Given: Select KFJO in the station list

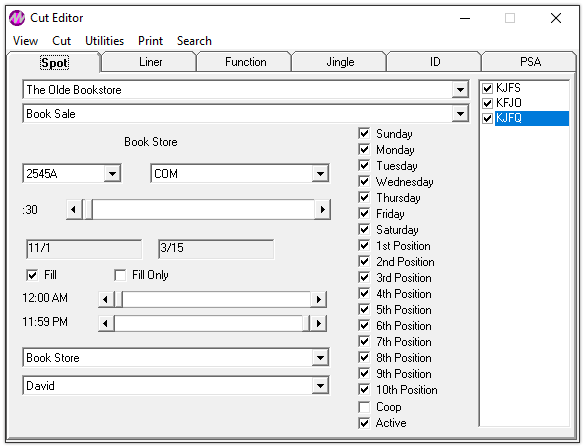Looking at the screenshot, I should [x=509, y=103].
